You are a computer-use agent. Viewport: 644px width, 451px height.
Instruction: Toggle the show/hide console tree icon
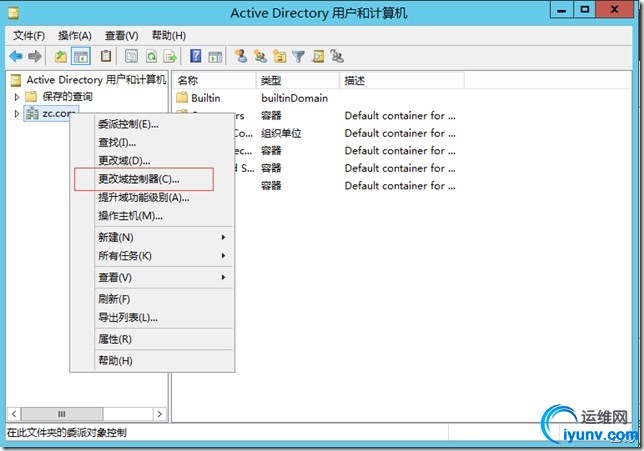[x=81, y=56]
